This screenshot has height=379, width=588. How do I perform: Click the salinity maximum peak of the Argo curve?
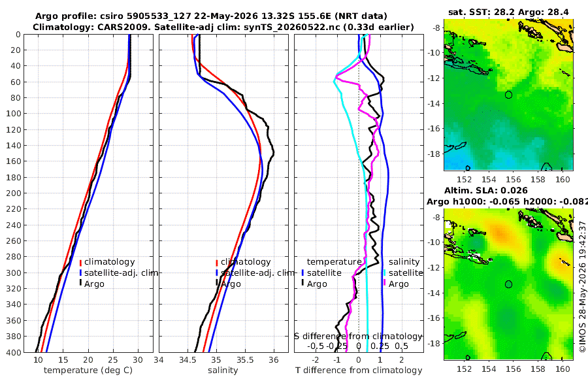click(274, 153)
